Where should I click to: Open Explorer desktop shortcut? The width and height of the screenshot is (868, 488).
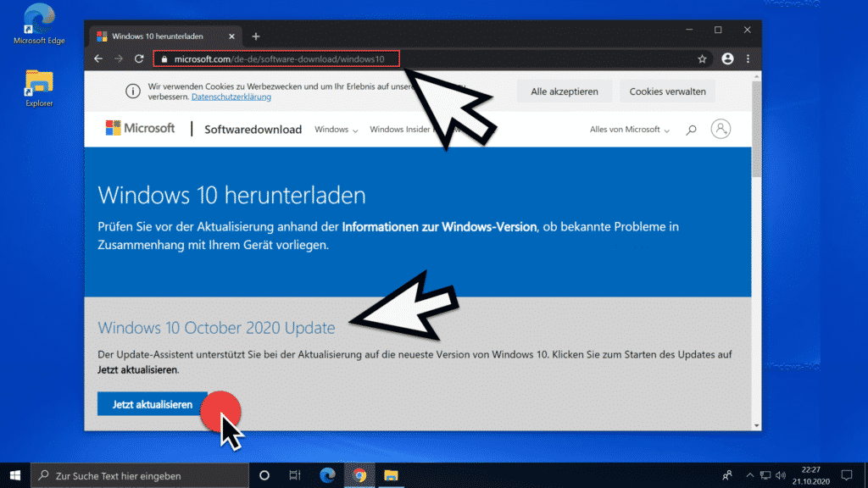(39, 88)
